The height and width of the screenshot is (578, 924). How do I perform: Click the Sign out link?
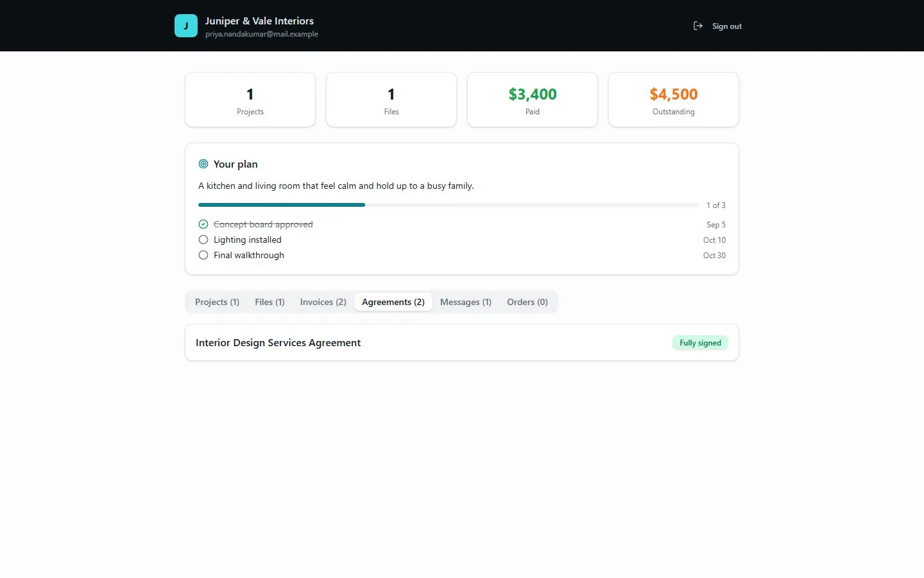click(x=727, y=26)
